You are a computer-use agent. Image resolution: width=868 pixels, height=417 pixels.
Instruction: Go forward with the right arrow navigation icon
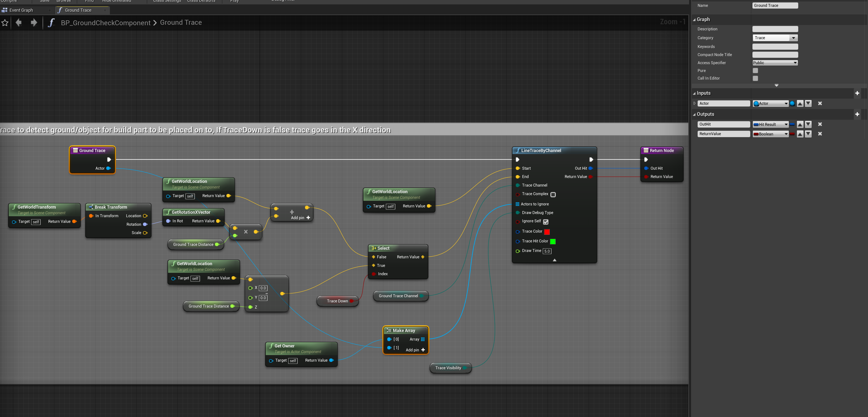(34, 23)
